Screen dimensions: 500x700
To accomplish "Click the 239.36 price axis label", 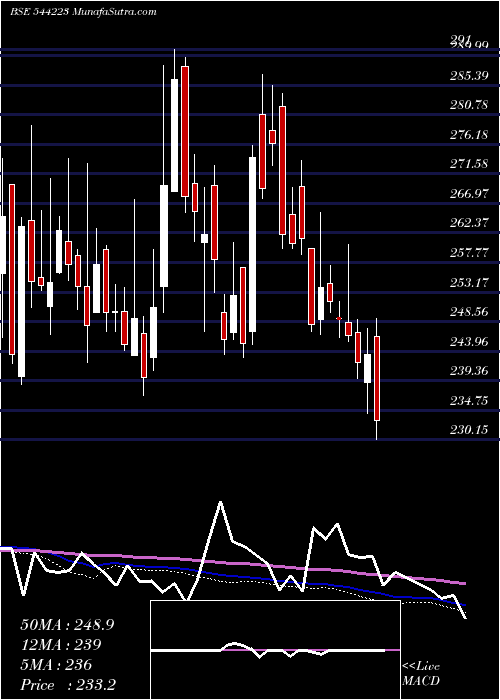I will pos(468,371).
